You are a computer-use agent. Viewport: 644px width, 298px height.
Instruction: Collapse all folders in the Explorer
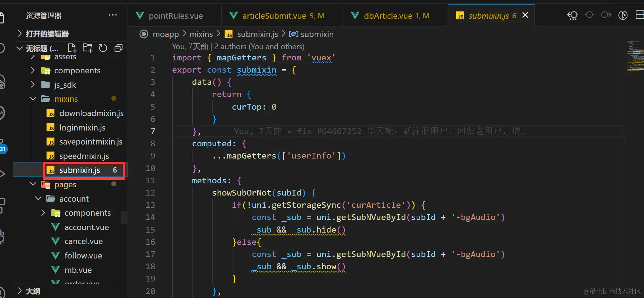tap(119, 48)
